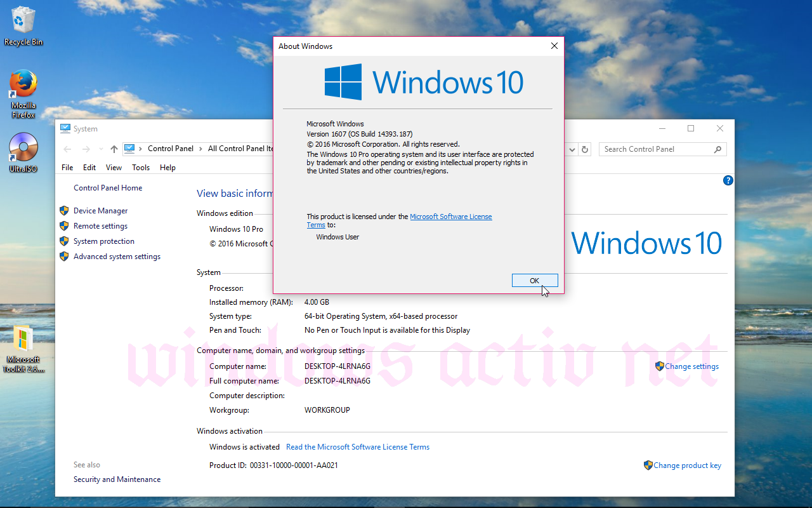Click the shield icon beside System protection
The height and width of the screenshot is (508, 812).
[64, 241]
